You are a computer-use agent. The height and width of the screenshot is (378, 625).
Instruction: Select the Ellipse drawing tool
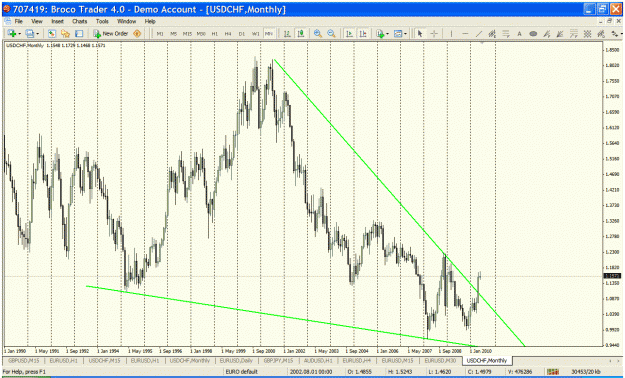tap(533, 34)
